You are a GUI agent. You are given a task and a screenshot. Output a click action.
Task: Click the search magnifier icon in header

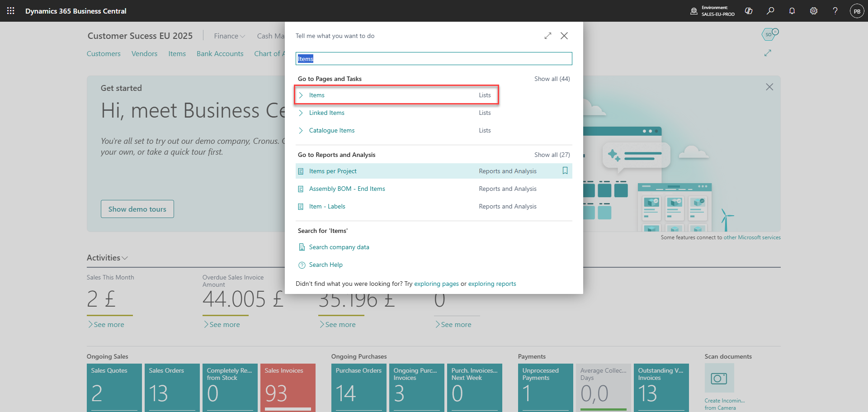click(x=770, y=11)
